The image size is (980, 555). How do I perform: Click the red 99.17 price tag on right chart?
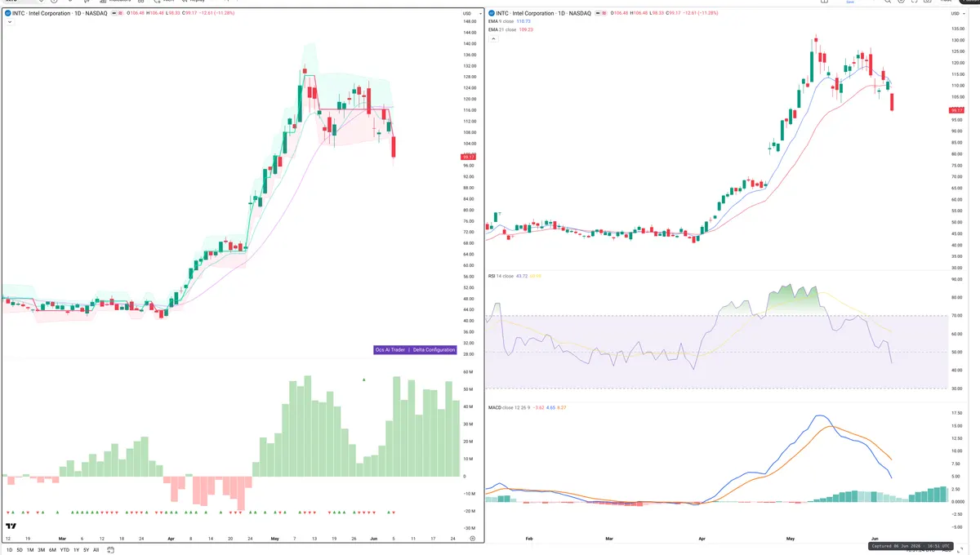tap(957, 109)
